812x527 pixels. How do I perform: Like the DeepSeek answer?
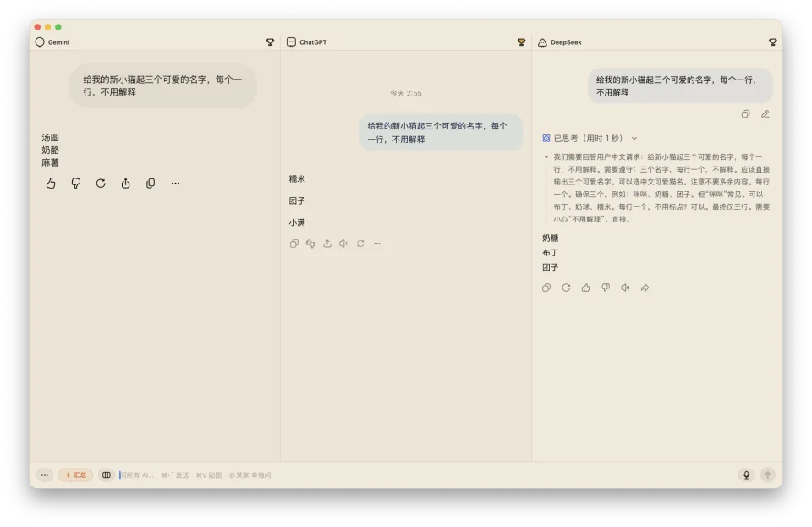[585, 288]
